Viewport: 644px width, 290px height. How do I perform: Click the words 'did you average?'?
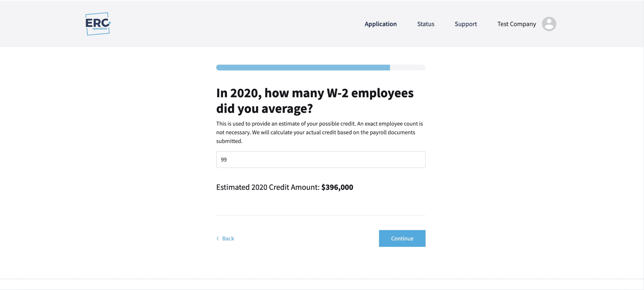click(264, 109)
